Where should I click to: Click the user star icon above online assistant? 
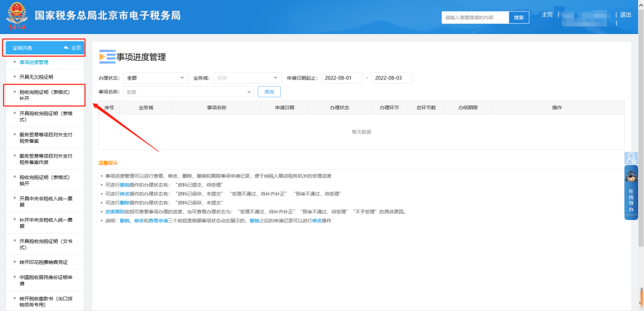tap(631, 158)
